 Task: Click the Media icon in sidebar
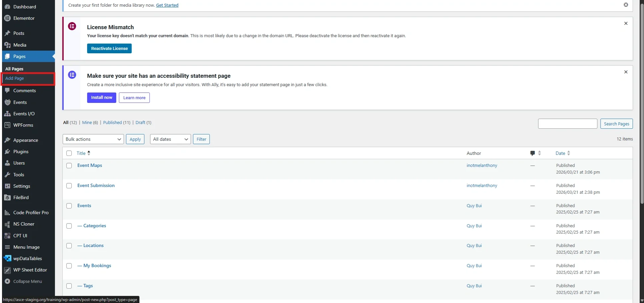(x=7, y=45)
